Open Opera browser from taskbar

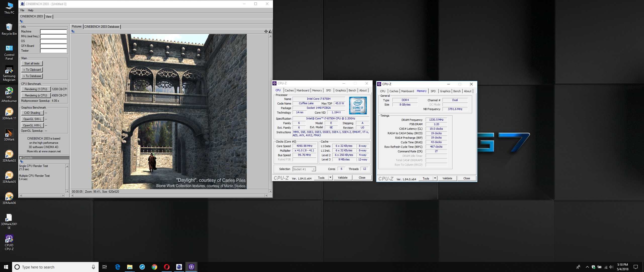click(x=167, y=267)
